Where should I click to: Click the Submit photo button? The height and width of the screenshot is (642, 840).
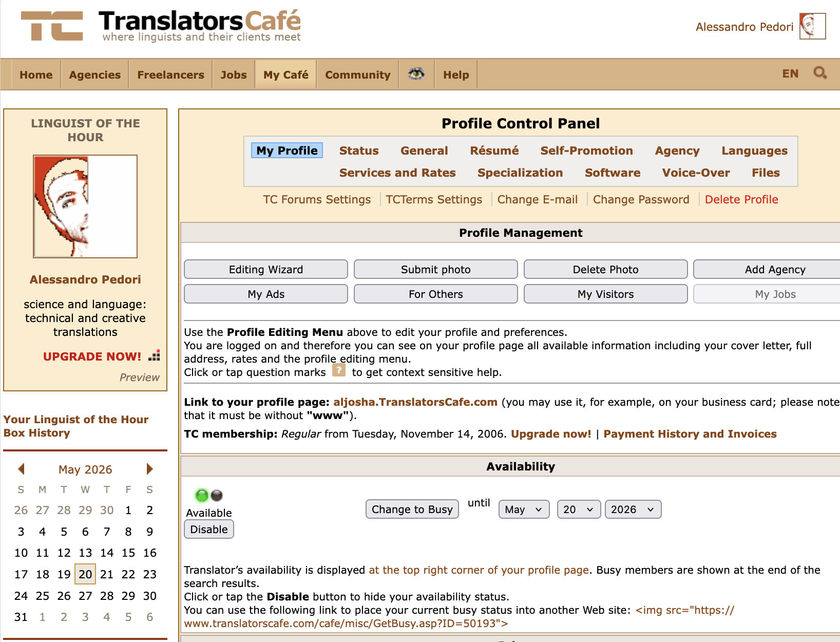pyautogui.click(x=436, y=269)
